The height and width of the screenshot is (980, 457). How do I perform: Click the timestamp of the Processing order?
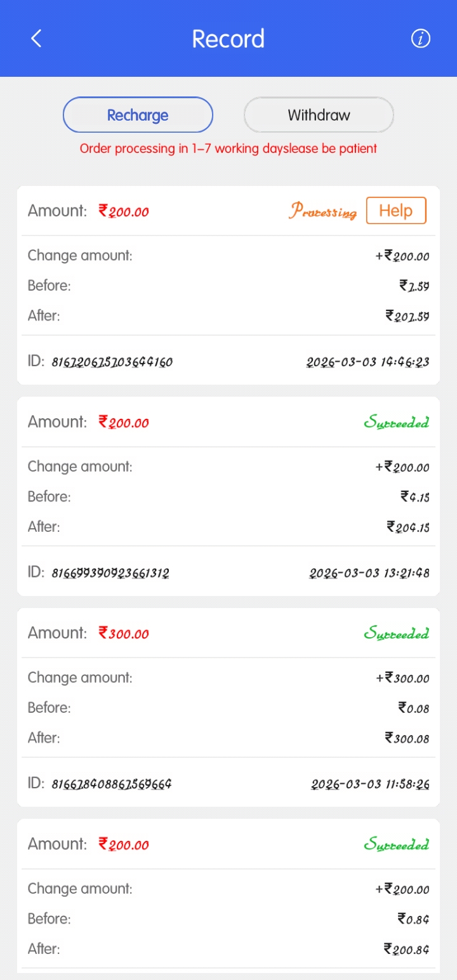pyautogui.click(x=368, y=362)
